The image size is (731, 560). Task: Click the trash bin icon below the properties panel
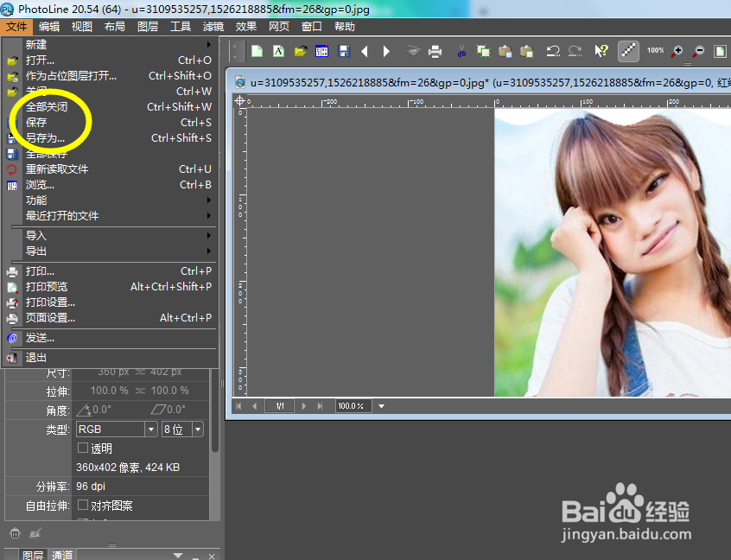coord(15,533)
